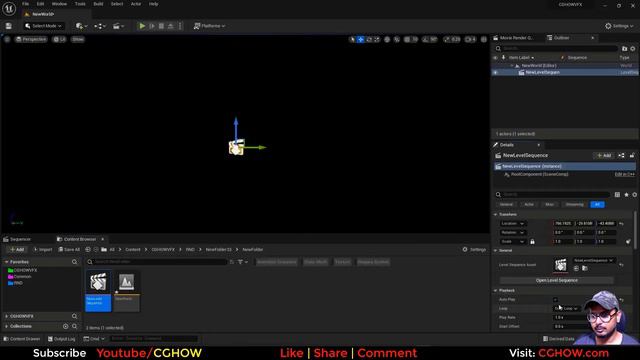The image size is (640, 360).
Task: Click the Blueprint/add script icon in Details
Action: [x=621, y=156]
